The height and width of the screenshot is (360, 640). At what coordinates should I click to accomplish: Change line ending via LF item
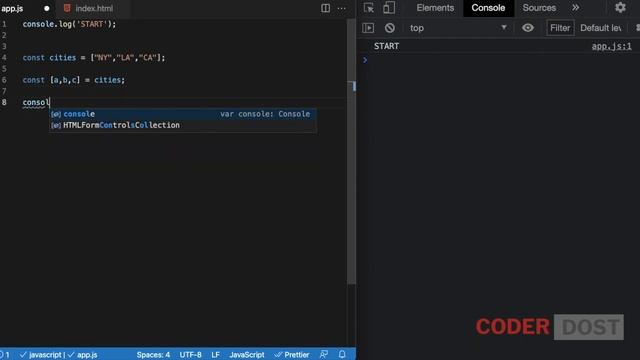click(216, 355)
